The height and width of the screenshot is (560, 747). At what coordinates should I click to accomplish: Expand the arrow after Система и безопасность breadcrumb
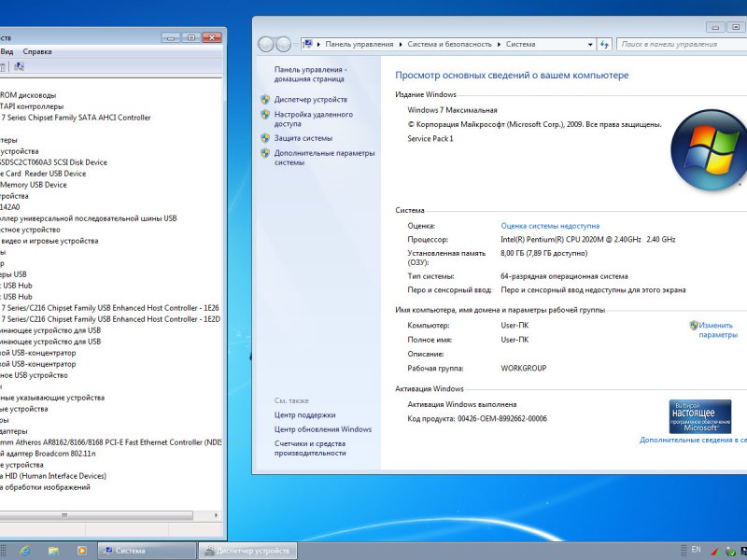pos(499,44)
